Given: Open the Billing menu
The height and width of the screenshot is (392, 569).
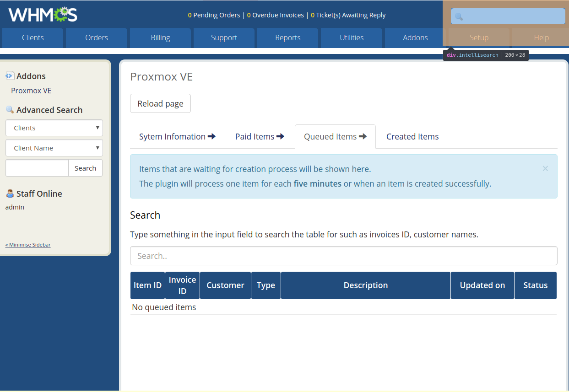Looking at the screenshot, I should click(160, 38).
